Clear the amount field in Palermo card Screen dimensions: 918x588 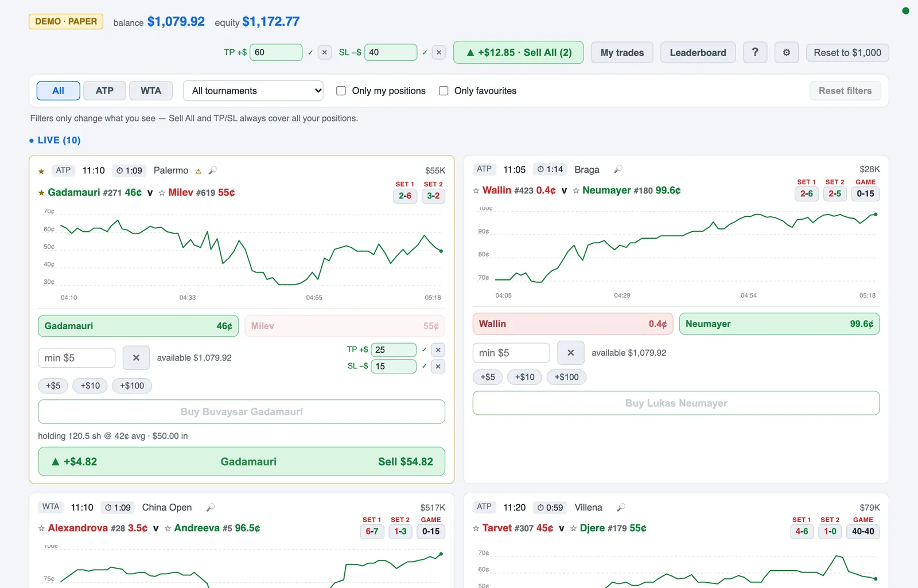click(x=136, y=358)
